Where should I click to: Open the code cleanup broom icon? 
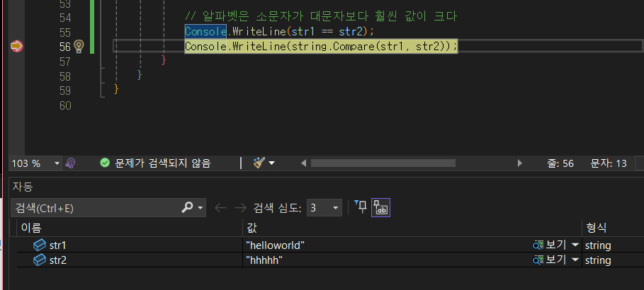(259, 163)
